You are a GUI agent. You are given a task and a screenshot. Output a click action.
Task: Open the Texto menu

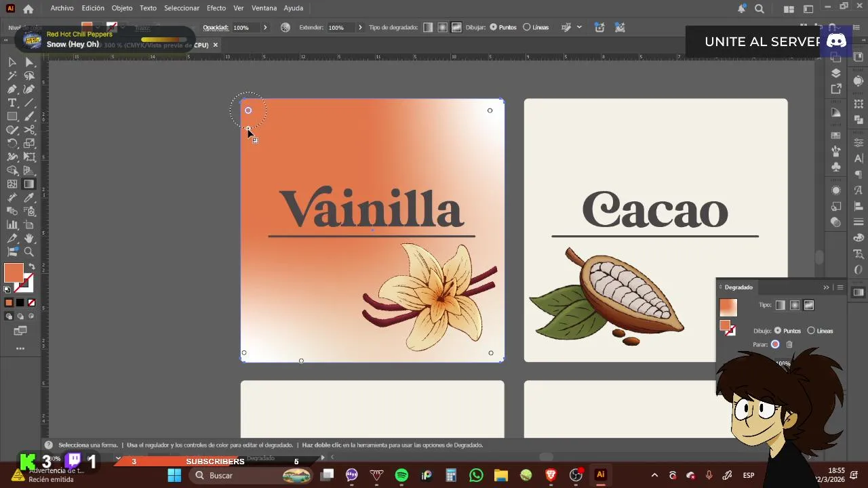click(148, 8)
